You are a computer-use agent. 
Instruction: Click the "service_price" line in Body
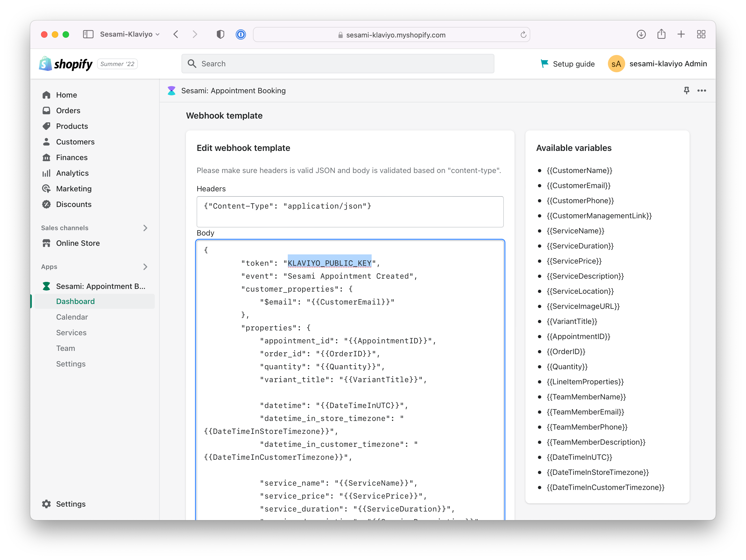[x=343, y=496]
